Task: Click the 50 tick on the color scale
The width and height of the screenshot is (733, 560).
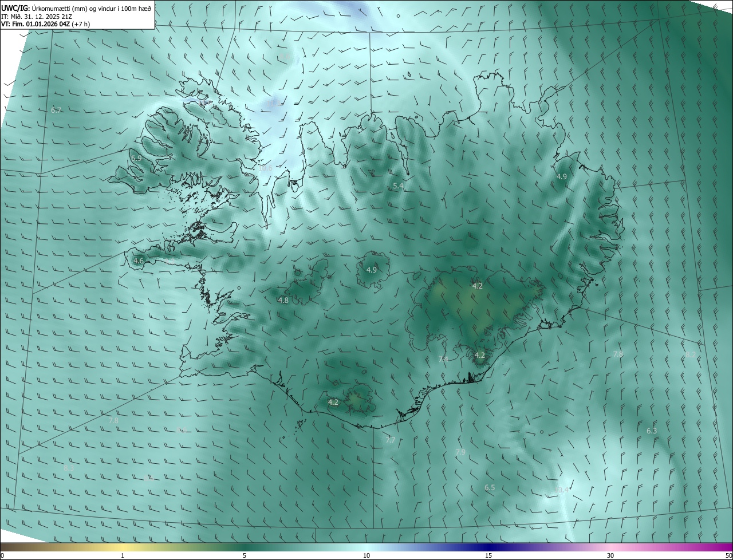Action: coord(728,555)
